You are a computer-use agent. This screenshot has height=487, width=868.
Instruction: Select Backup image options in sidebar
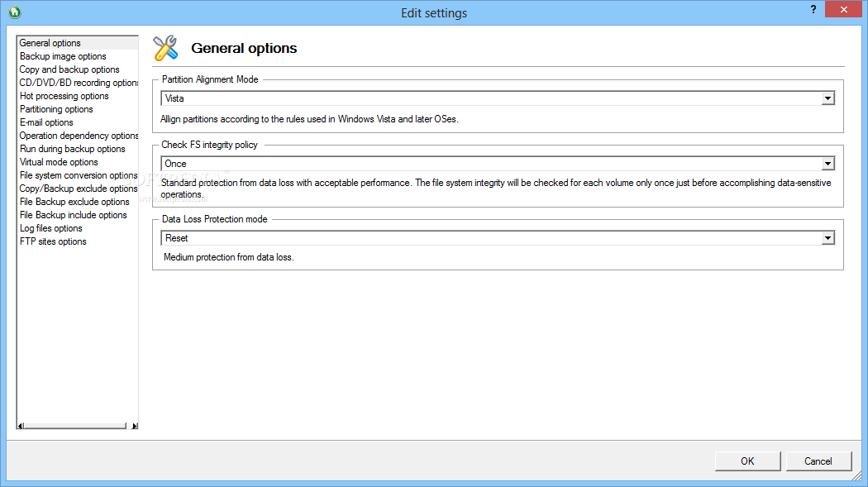[63, 56]
